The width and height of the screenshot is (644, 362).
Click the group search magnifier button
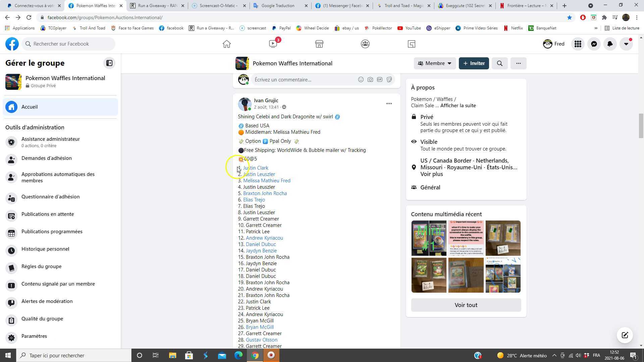click(x=499, y=63)
